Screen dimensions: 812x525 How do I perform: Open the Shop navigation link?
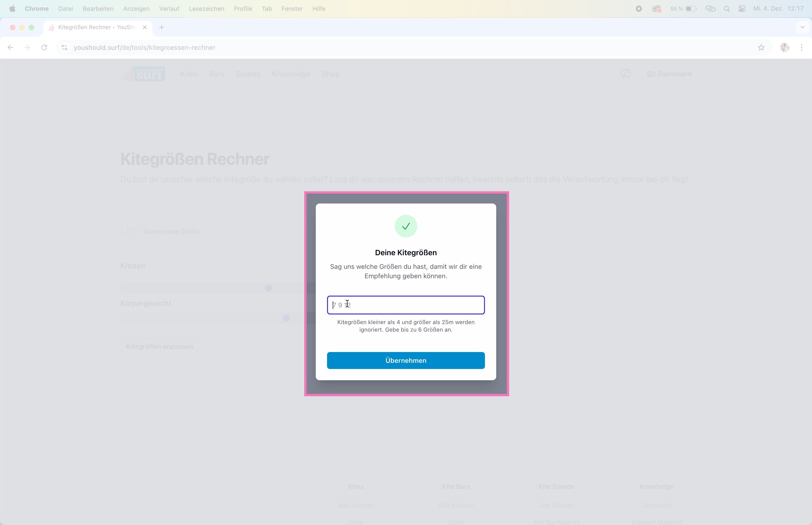[x=331, y=74]
